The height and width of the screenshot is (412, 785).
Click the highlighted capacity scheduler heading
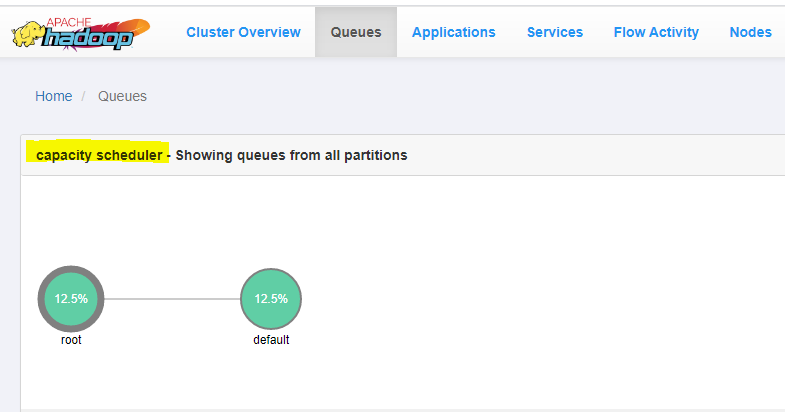[98, 155]
